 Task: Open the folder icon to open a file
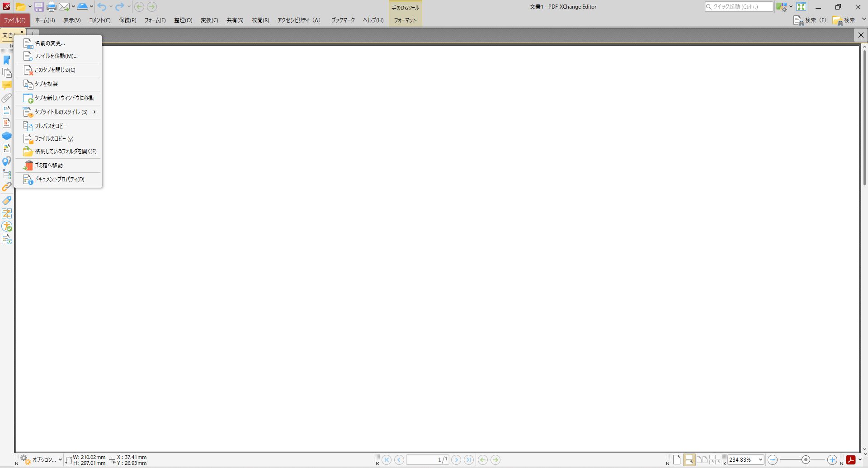point(20,7)
